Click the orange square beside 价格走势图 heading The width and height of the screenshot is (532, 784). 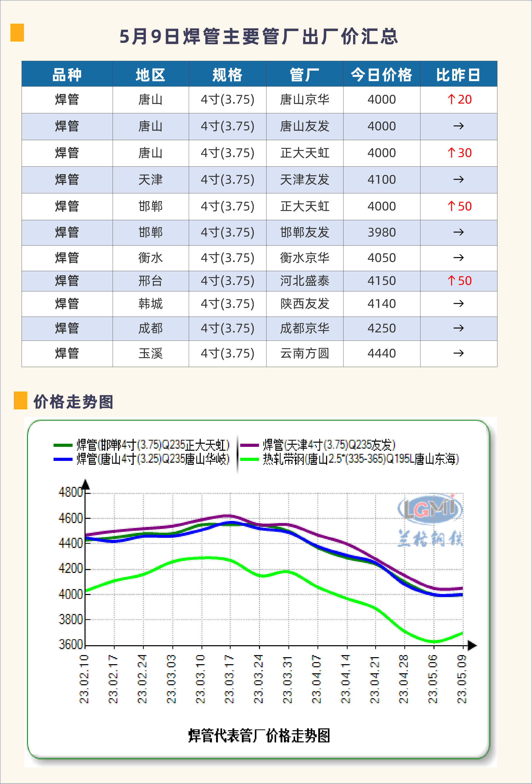coord(20,400)
